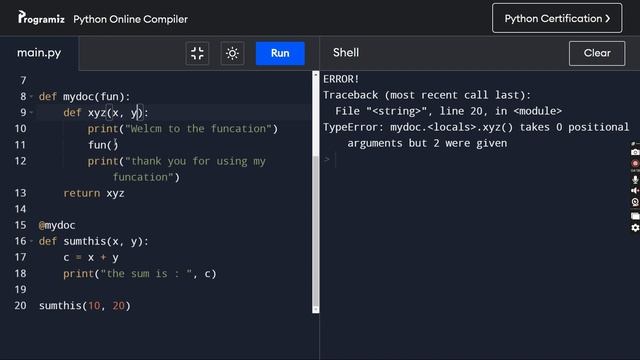The image size is (640, 360).
Task: Click line number 19 in the gutter
Action: (20, 289)
